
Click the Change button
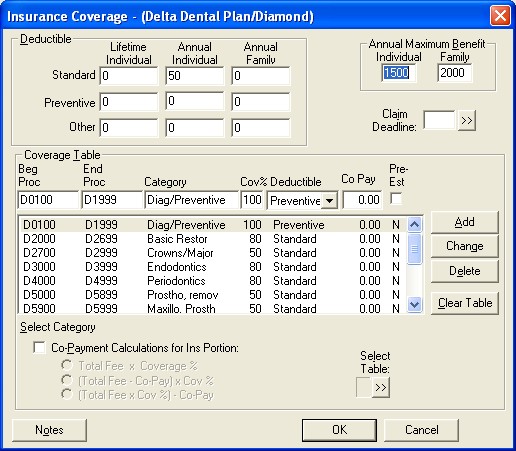pyautogui.click(x=464, y=246)
